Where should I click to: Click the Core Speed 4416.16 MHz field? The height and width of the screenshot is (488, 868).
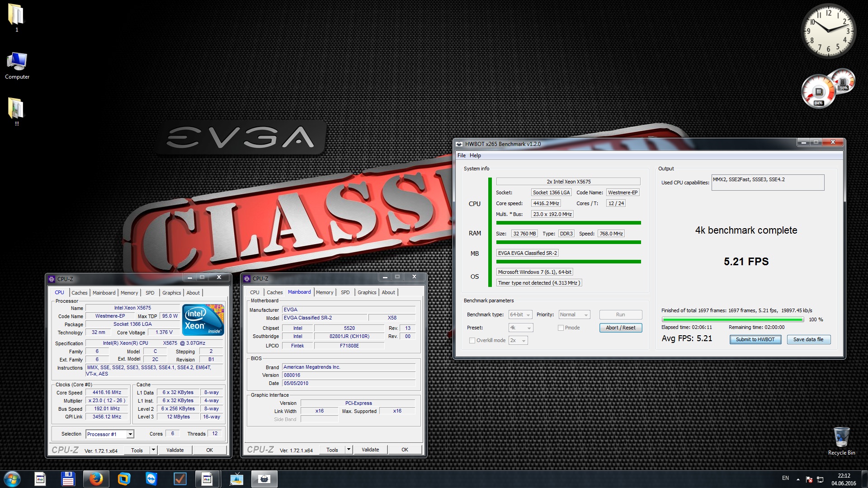point(107,393)
